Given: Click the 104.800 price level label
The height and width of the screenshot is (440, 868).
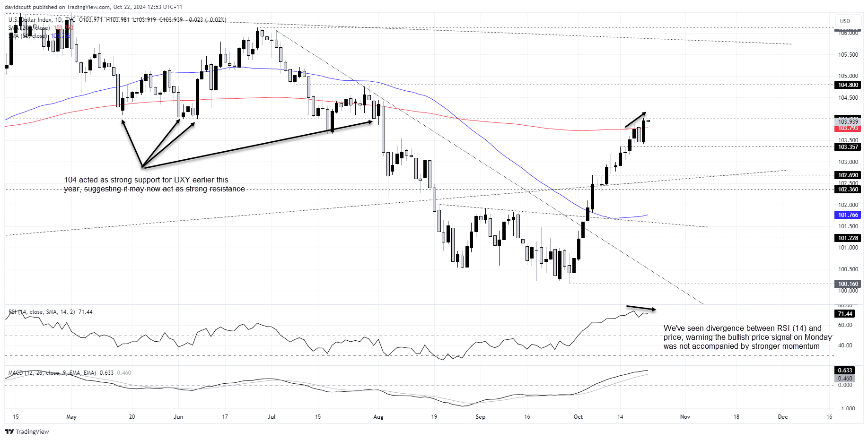Looking at the screenshot, I should (848, 85).
